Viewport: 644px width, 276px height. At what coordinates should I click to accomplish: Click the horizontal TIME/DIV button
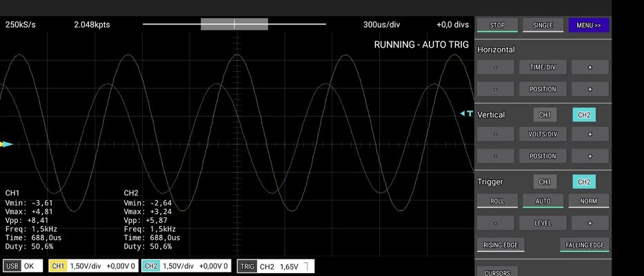click(543, 67)
